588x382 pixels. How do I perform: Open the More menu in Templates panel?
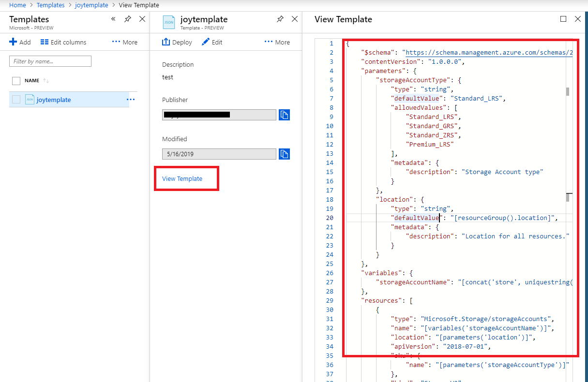tap(123, 42)
